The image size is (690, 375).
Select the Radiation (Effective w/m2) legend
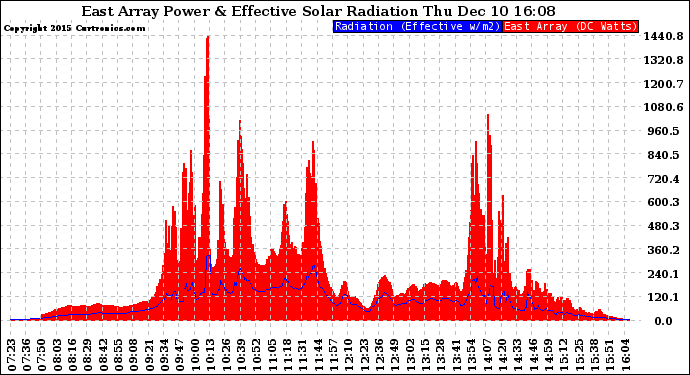click(417, 26)
